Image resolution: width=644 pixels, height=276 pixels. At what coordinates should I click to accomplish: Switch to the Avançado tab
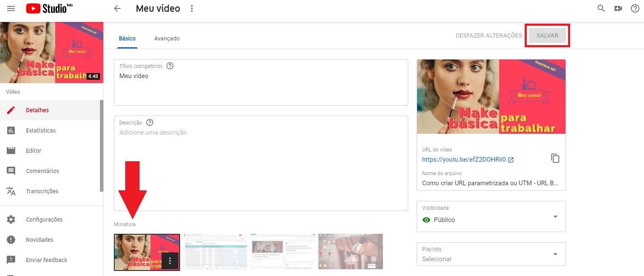pos(167,38)
